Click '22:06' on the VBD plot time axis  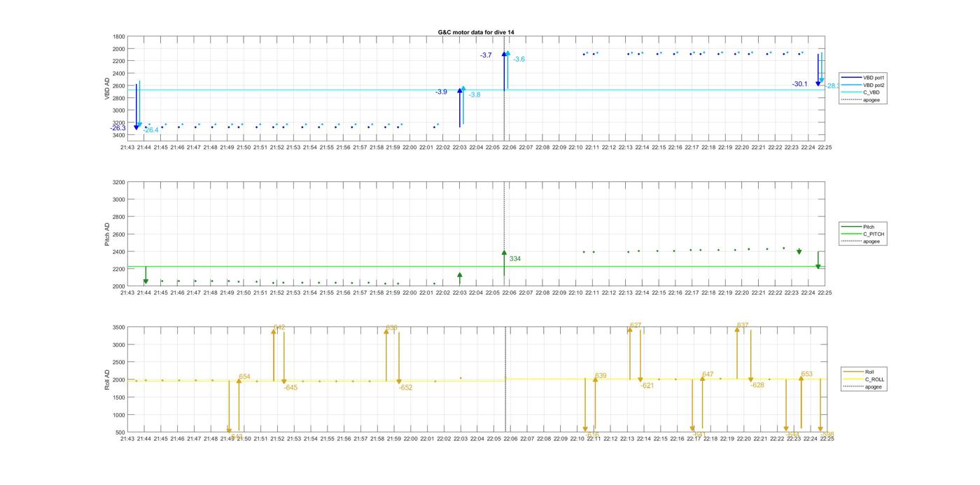pos(510,148)
